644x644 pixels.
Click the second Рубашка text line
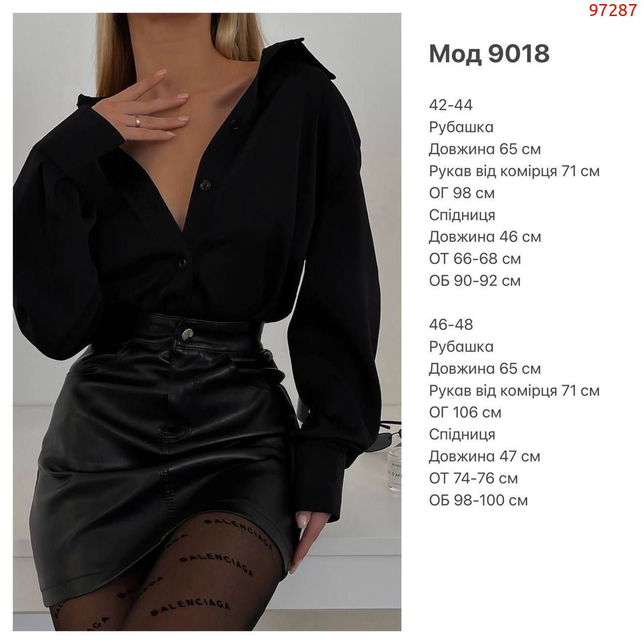[461, 347]
